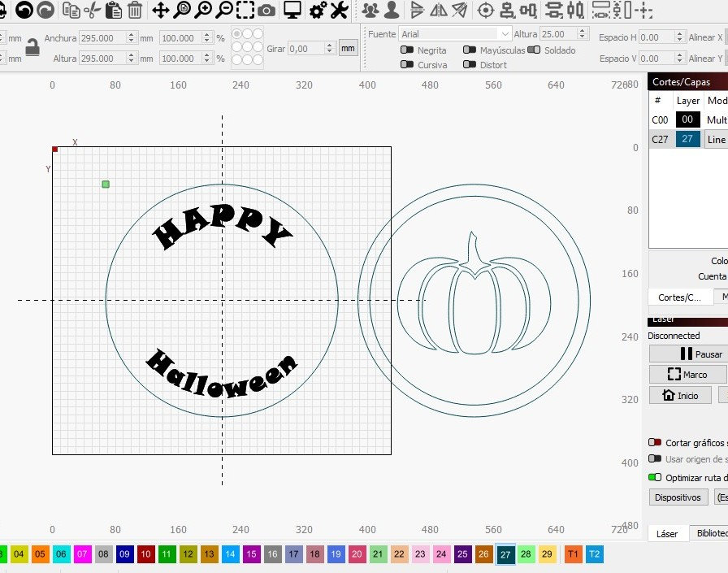Click the Paste toolbar icon
The height and width of the screenshot is (573, 728).
tap(114, 11)
